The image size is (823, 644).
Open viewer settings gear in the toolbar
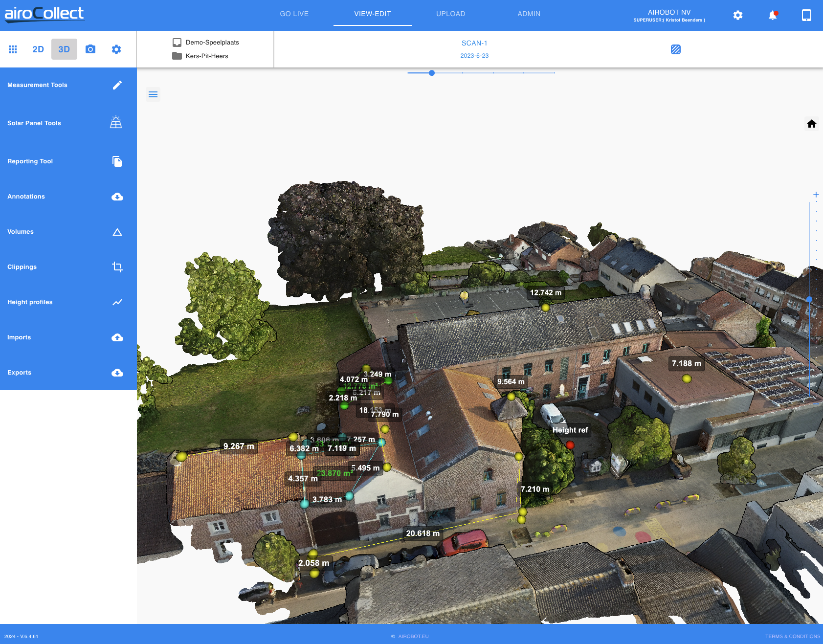point(116,49)
